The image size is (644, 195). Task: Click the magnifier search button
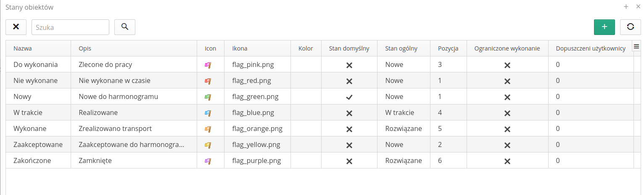(x=124, y=27)
